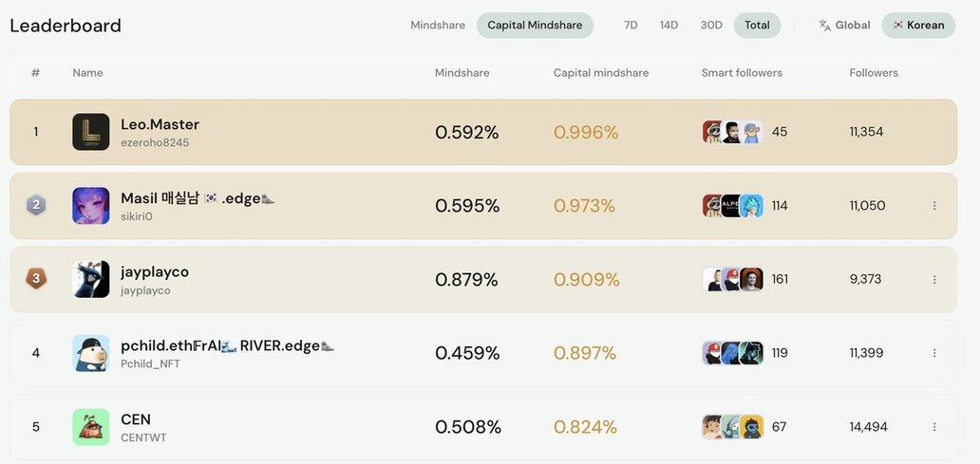The width and height of the screenshot is (980, 464).
Task: Switch to the Mindshare toggle
Action: [x=438, y=26]
